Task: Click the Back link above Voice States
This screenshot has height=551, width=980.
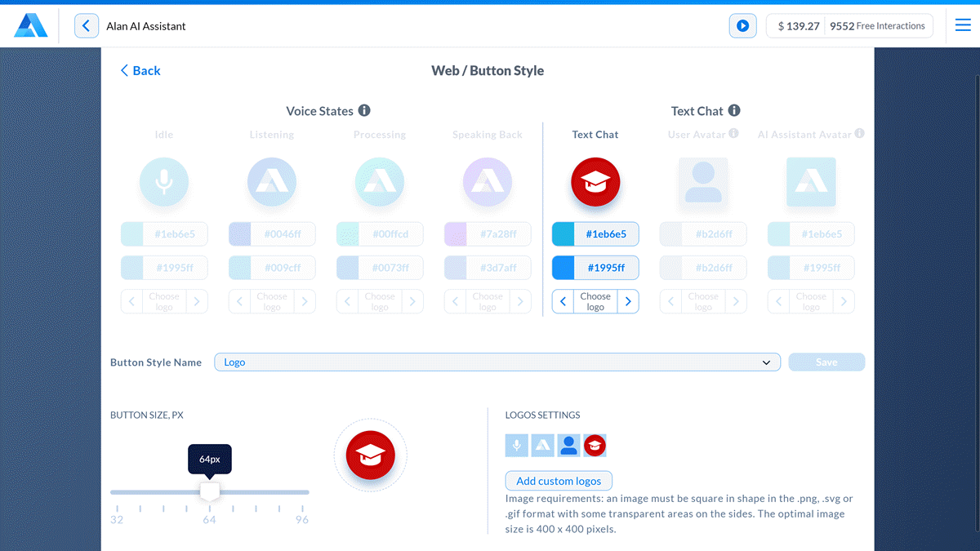Action: point(140,71)
